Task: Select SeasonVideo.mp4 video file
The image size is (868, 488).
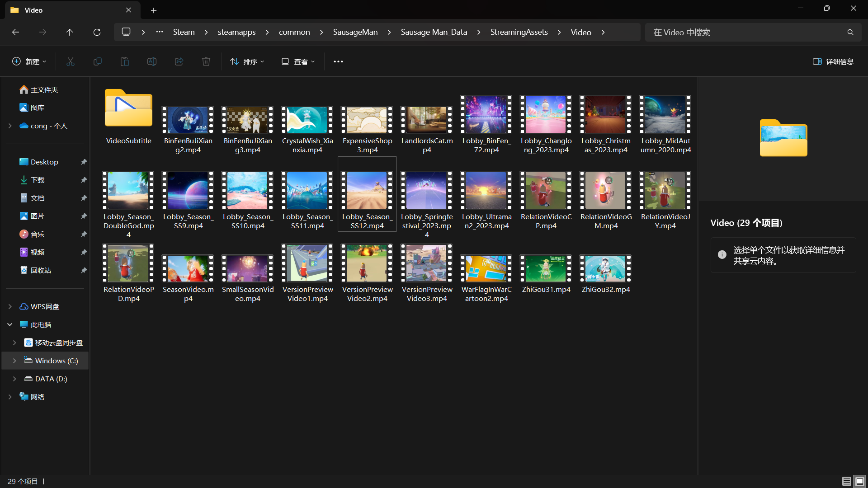Action: click(x=188, y=278)
